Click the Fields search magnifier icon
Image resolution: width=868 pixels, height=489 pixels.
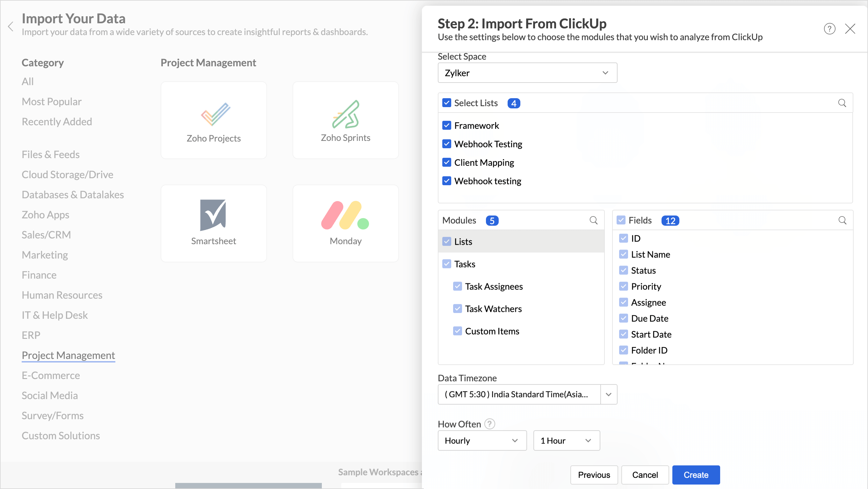point(842,220)
